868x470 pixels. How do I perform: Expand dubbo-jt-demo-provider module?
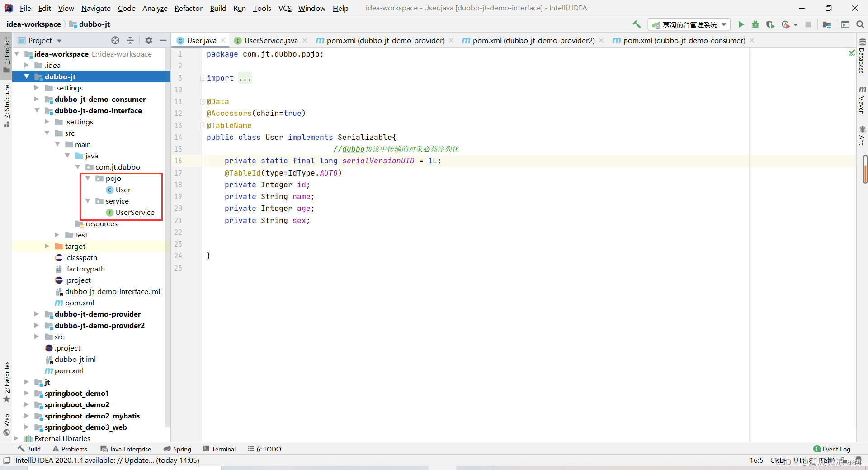coord(37,314)
